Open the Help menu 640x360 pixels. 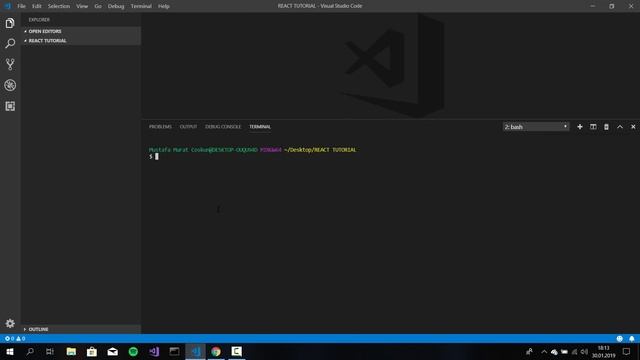click(164, 6)
